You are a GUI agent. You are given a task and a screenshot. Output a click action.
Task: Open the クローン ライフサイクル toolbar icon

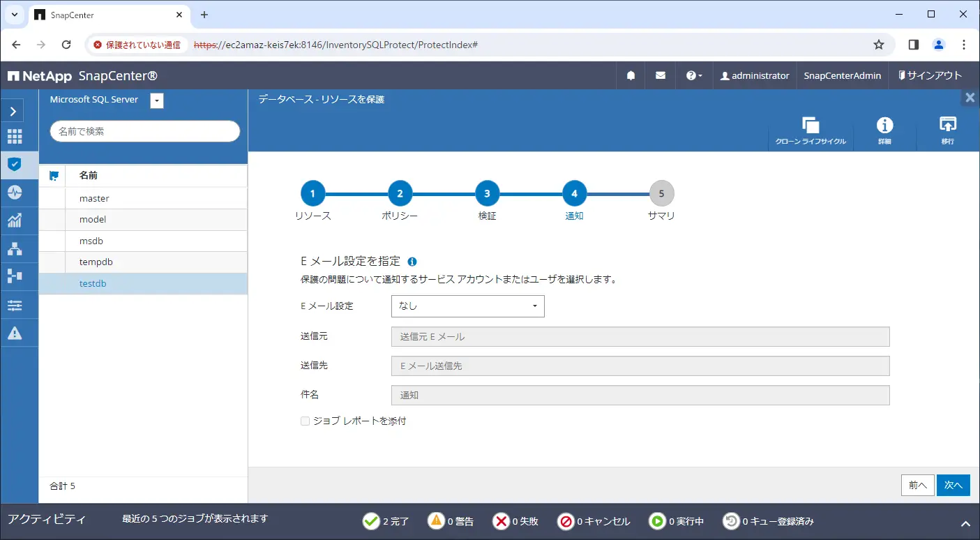click(811, 130)
